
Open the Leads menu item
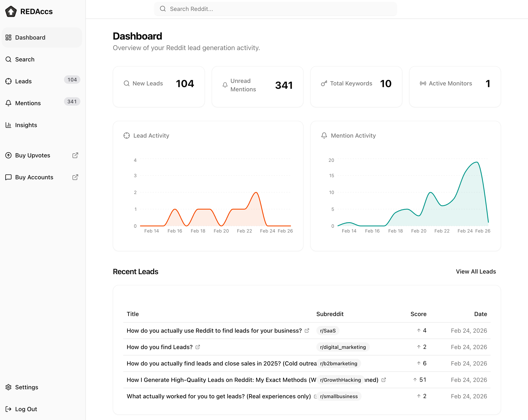click(x=24, y=81)
